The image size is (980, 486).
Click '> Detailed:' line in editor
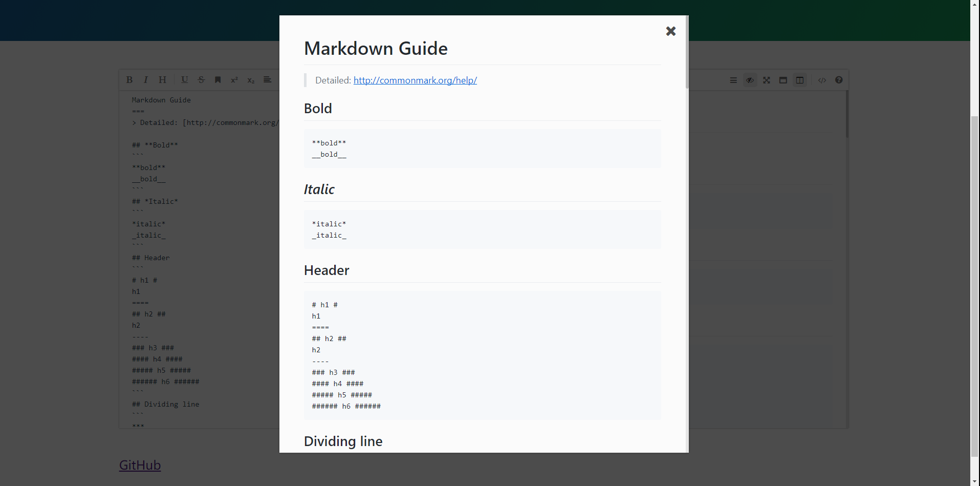coord(205,122)
